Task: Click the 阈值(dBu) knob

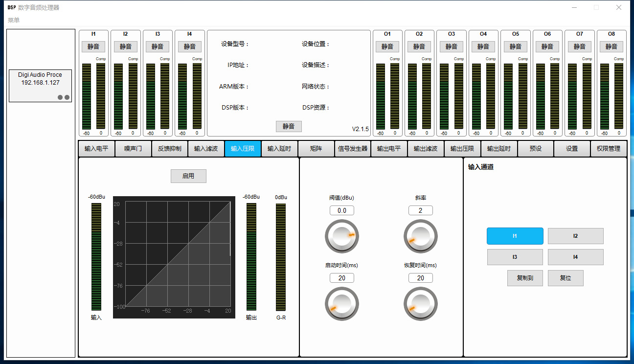Action: [342, 236]
